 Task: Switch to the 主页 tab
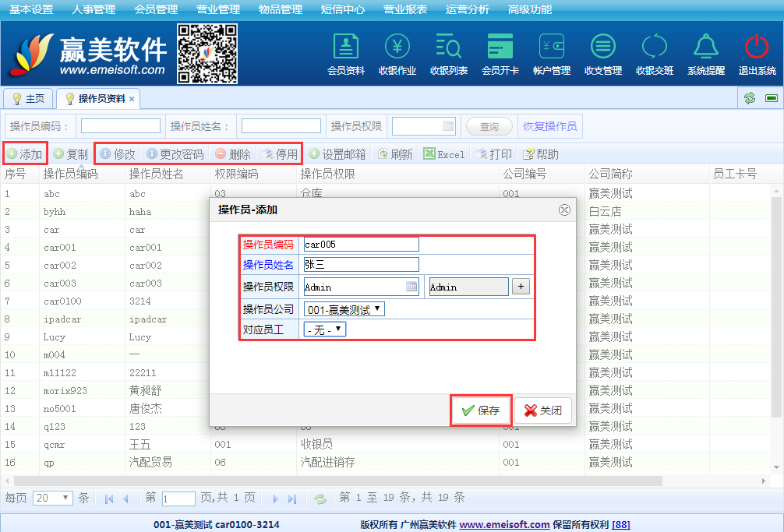pos(29,99)
